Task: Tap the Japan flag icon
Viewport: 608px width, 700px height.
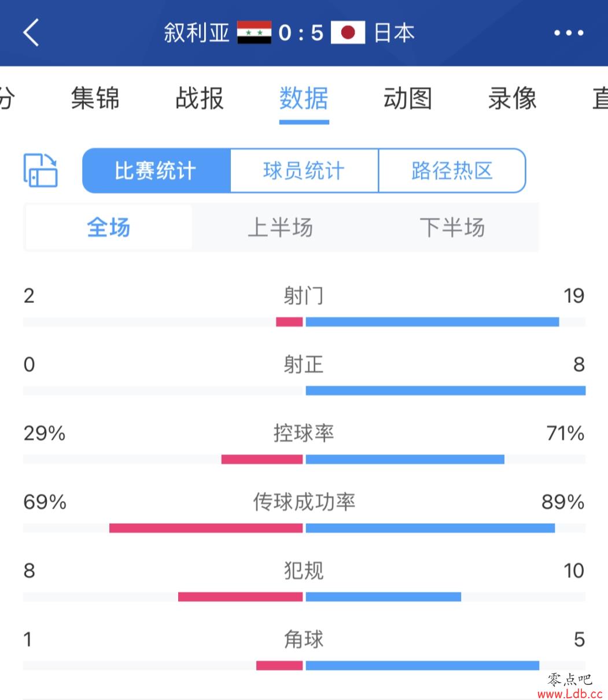Action: [348, 32]
